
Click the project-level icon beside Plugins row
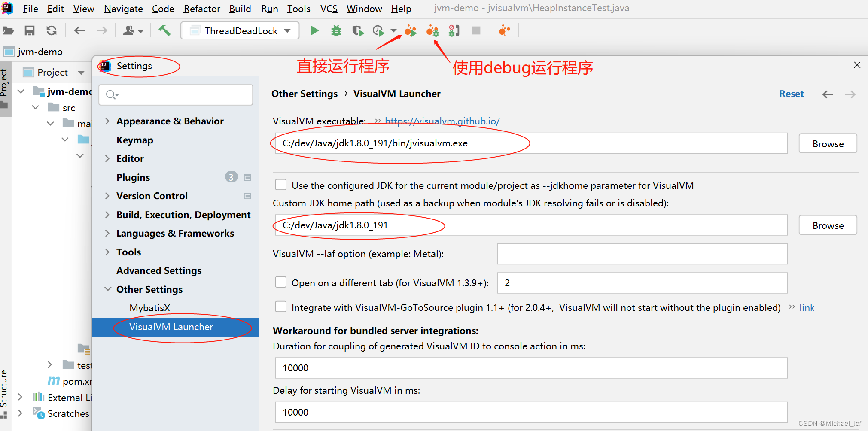247,177
